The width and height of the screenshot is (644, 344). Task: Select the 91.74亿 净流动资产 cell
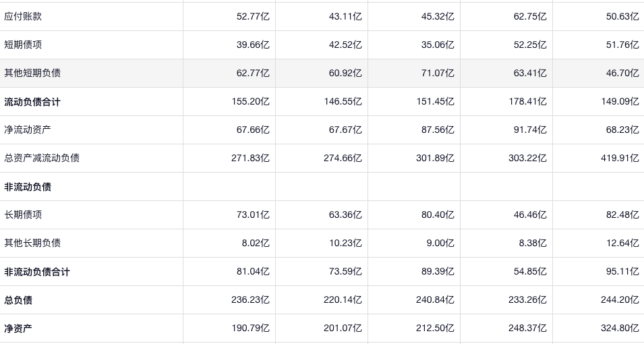click(530, 130)
